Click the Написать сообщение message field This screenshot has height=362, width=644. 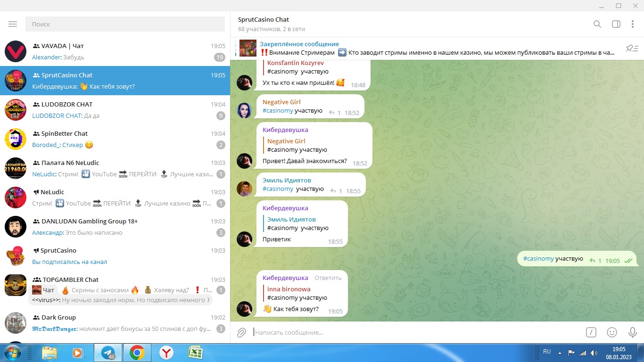(x=415, y=332)
